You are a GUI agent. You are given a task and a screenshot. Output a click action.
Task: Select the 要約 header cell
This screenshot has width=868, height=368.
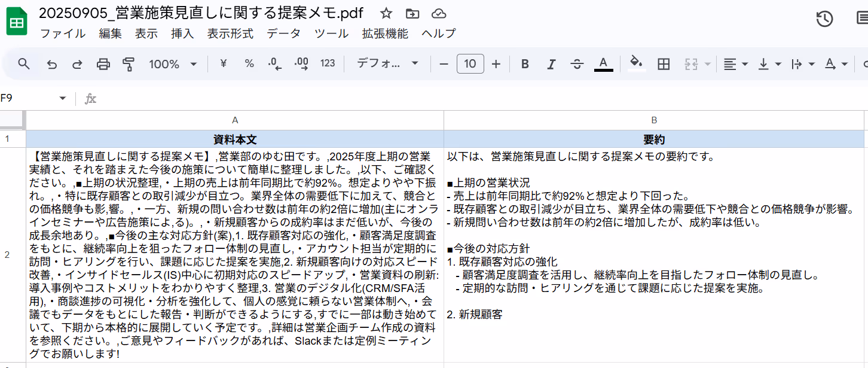654,139
